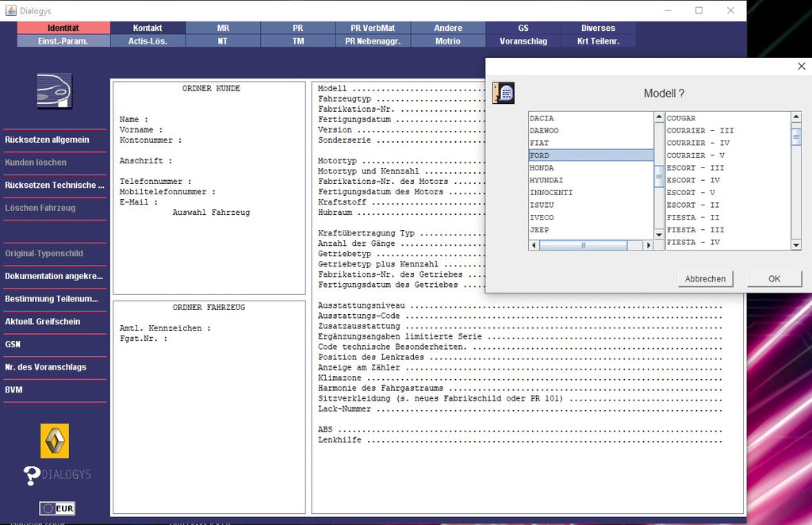This screenshot has width=812, height=525.
Task: Click Kunden löschen button
Action: pyautogui.click(x=55, y=163)
